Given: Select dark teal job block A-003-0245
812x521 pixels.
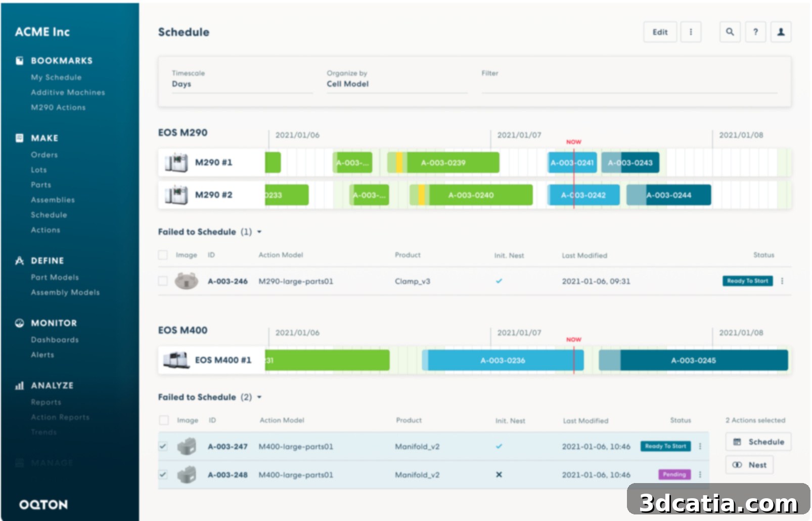Looking at the screenshot, I should pyautogui.click(x=693, y=360).
